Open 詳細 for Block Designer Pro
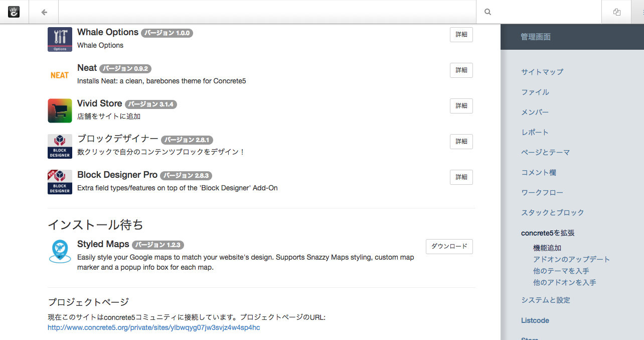644x340 pixels. (x=461, y=177)
